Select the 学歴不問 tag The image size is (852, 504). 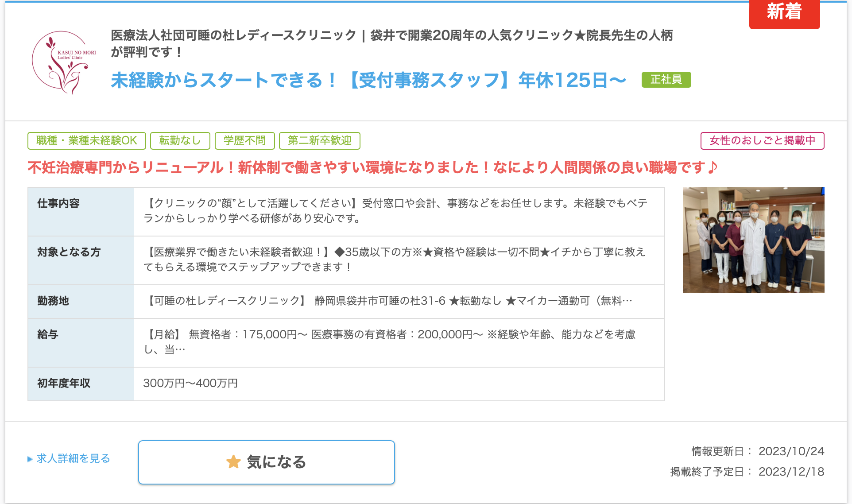point(244,141)
